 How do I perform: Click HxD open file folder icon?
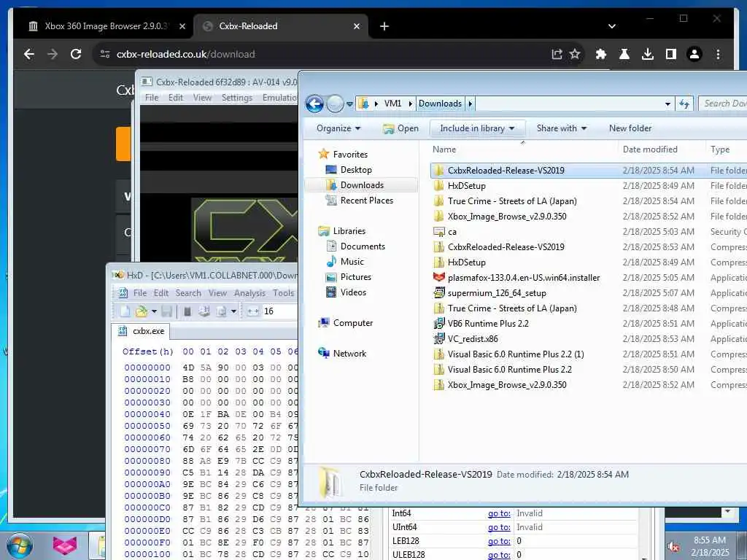141,311
